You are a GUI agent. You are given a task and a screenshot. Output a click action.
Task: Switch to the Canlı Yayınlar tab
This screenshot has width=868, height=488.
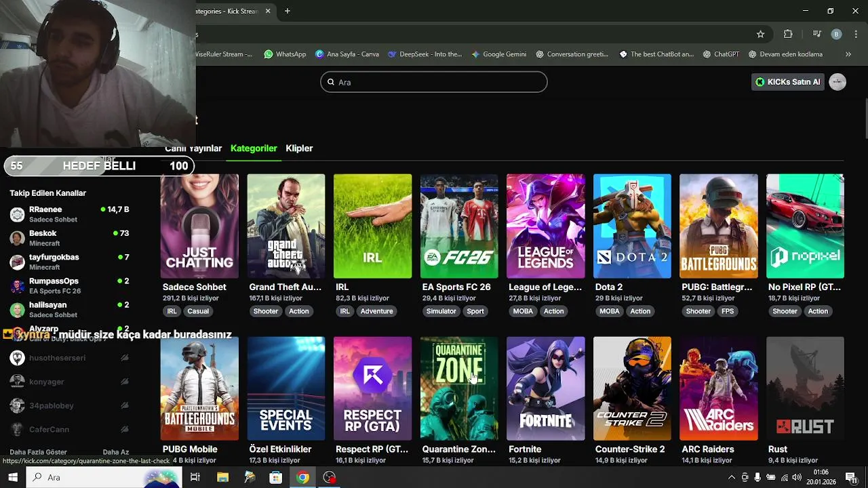point(194,148)
